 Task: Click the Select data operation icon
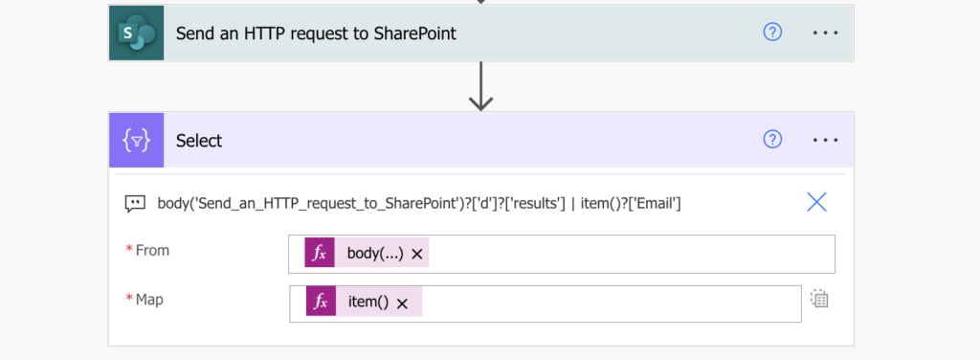136,141
